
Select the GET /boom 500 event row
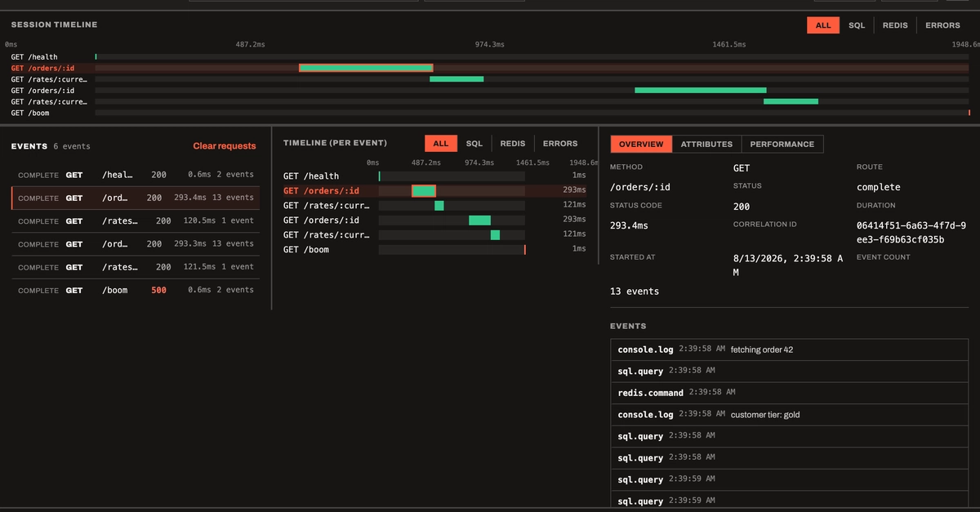pos(136,290)
